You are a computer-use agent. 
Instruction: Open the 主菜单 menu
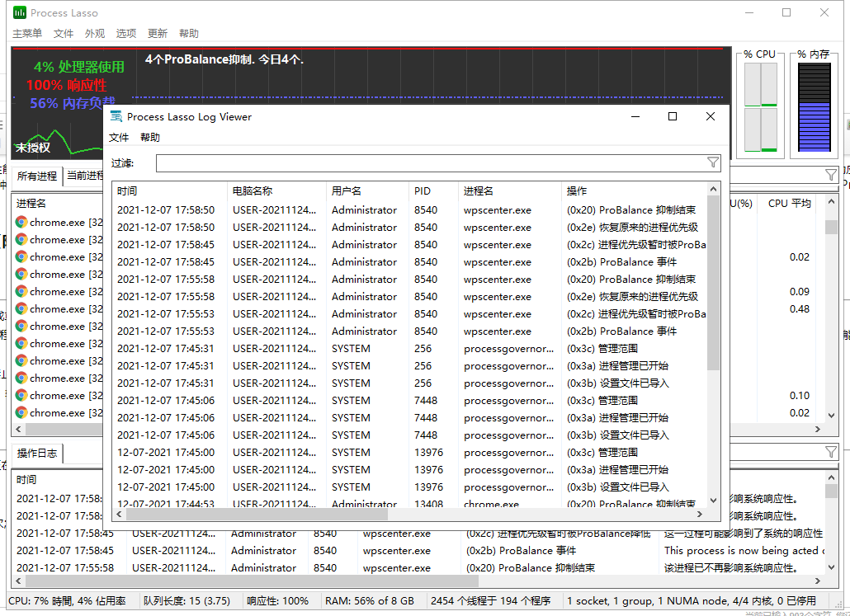(x=26, y=33)
